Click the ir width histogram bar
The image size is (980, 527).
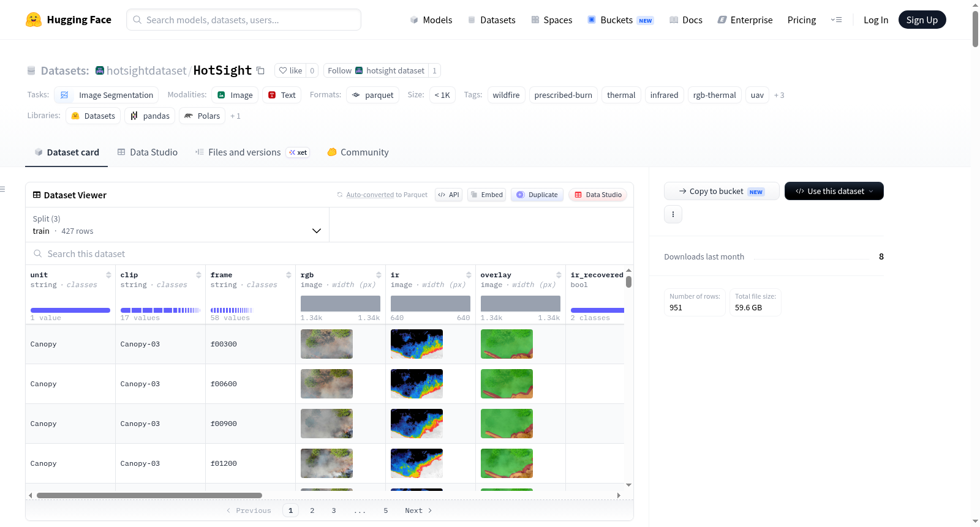coord(431,304)
